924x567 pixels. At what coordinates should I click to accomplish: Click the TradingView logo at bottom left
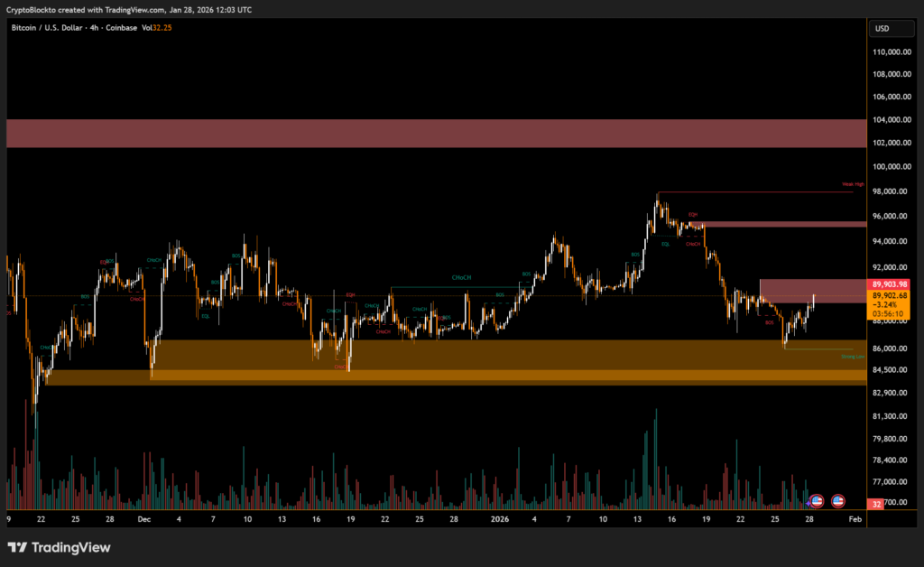[x=59, y=547]
